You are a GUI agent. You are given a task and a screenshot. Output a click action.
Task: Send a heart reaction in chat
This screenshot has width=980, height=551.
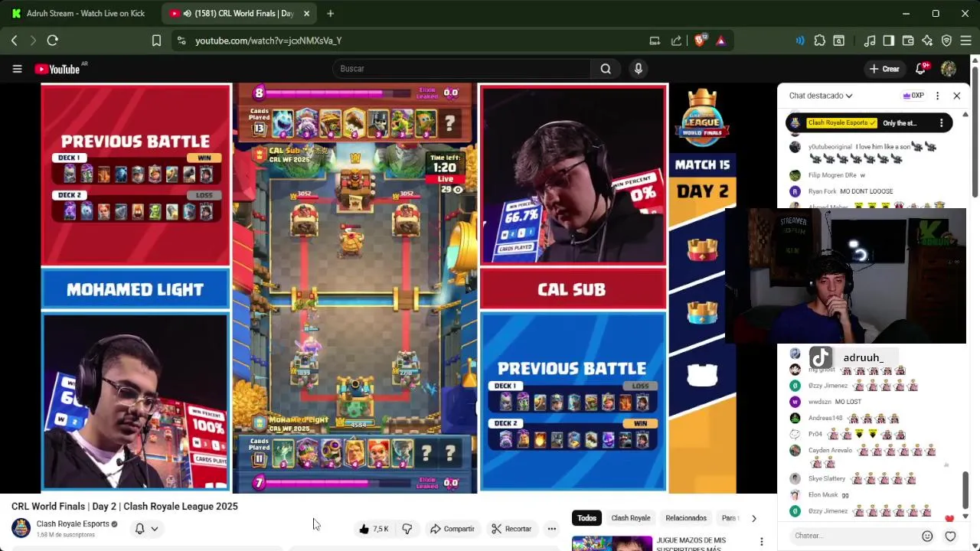tap(950, 536)
